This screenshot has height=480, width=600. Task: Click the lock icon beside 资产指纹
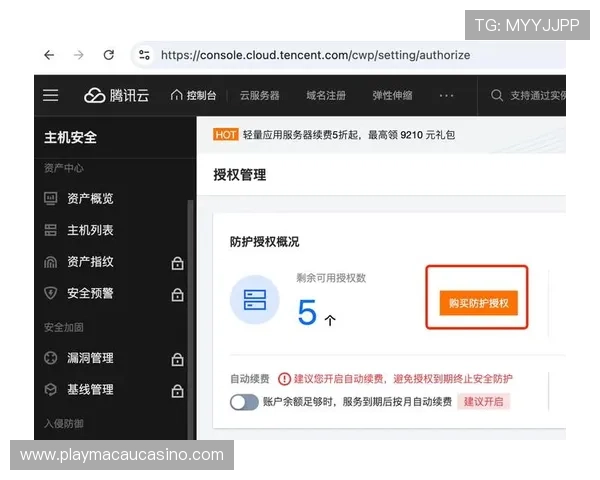(177, 263)
